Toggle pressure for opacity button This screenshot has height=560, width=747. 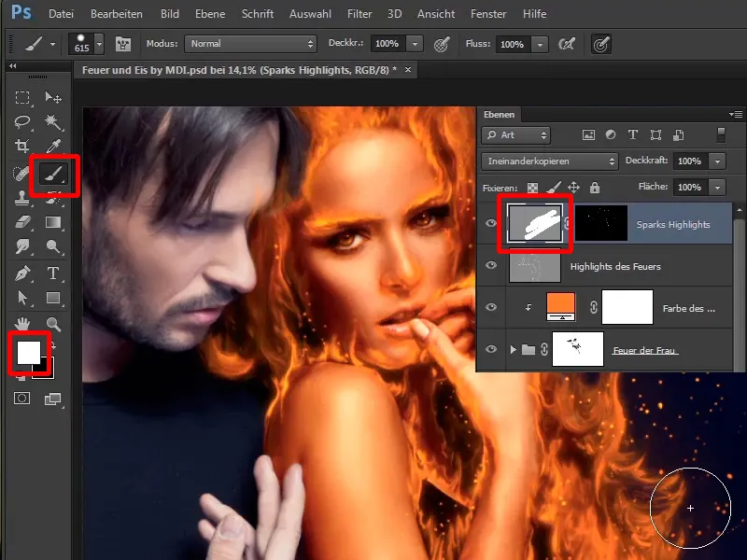pos(442,44)
